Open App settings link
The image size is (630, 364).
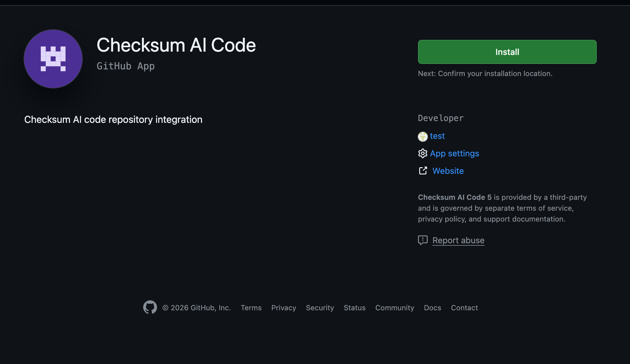click(454, 154)
